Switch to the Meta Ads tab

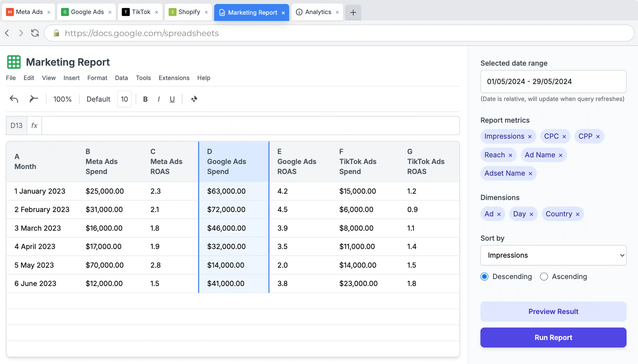pos(28,12)
